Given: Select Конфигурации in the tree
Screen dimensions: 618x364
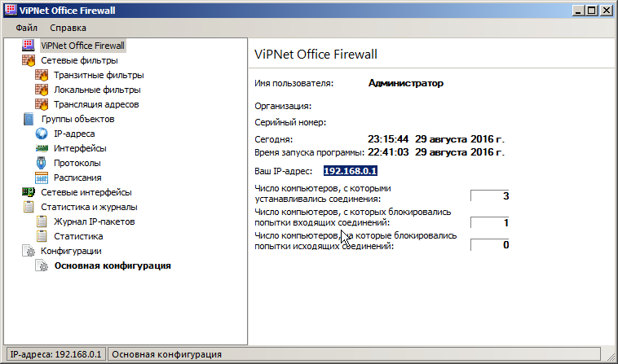Looking at the screenshot, I should point(71,251).
